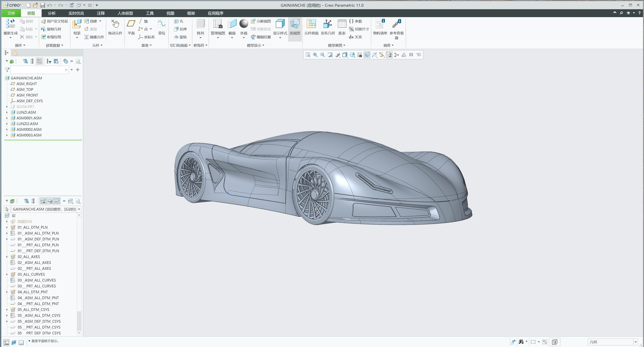Image resolution: width=644 pixels, height=347 pixels.
Task: Pause the dynamic regeneration with the pause icon
Action: coord(411,55)
